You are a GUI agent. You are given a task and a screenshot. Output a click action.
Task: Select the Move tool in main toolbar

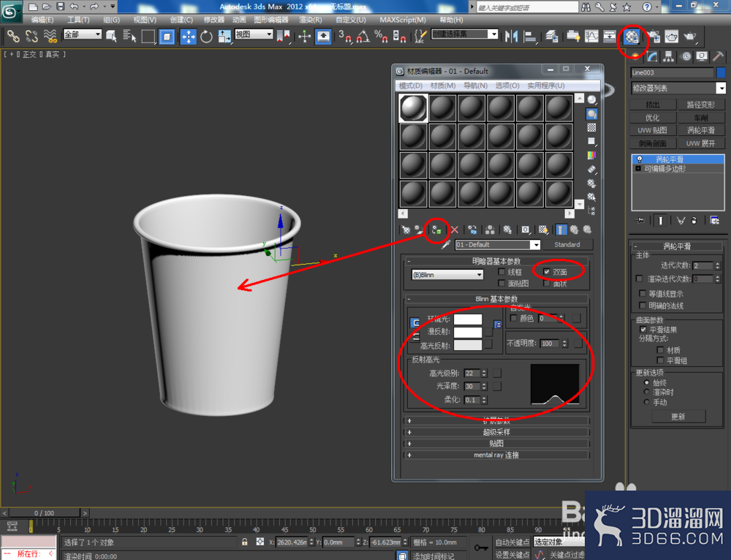click(189, 37)
